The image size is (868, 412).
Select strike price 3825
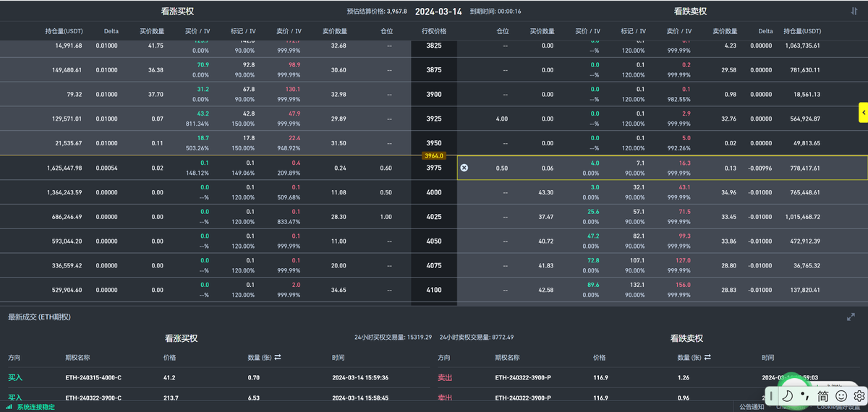click(434, 46)
